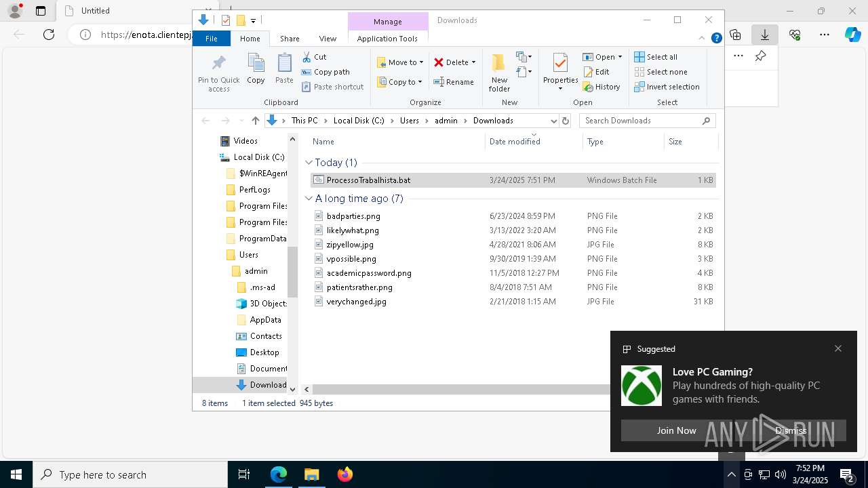Select badparties.png file
Image resolution: width=868 pixels, height=488 pixels.
513,216
